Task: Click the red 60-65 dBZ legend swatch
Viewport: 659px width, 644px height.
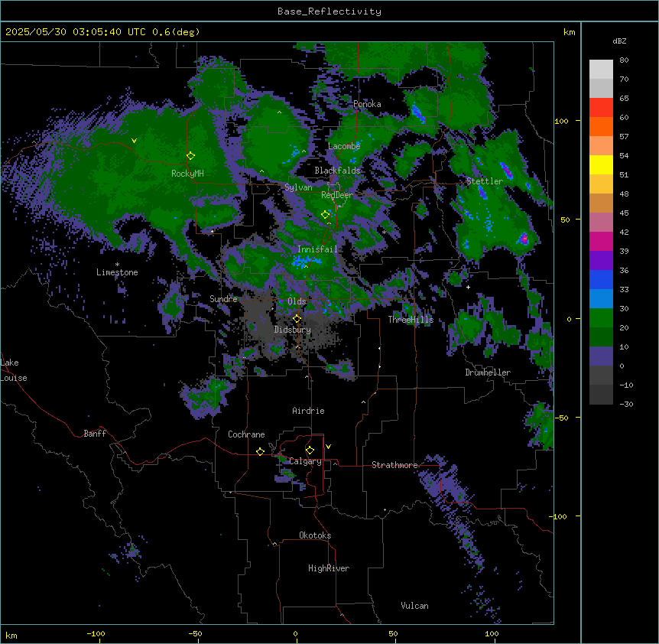Action: point(601,108)
